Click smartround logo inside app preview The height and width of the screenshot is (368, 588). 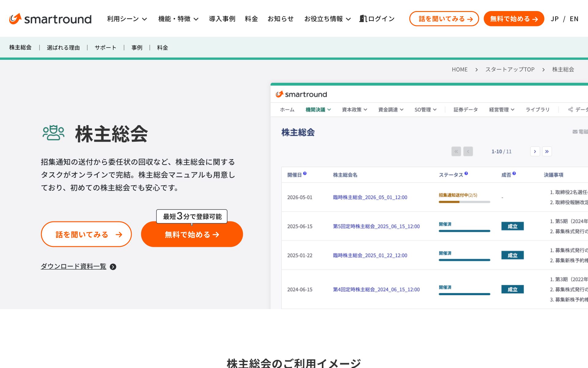pyautogui.click(x=301, y=94)
